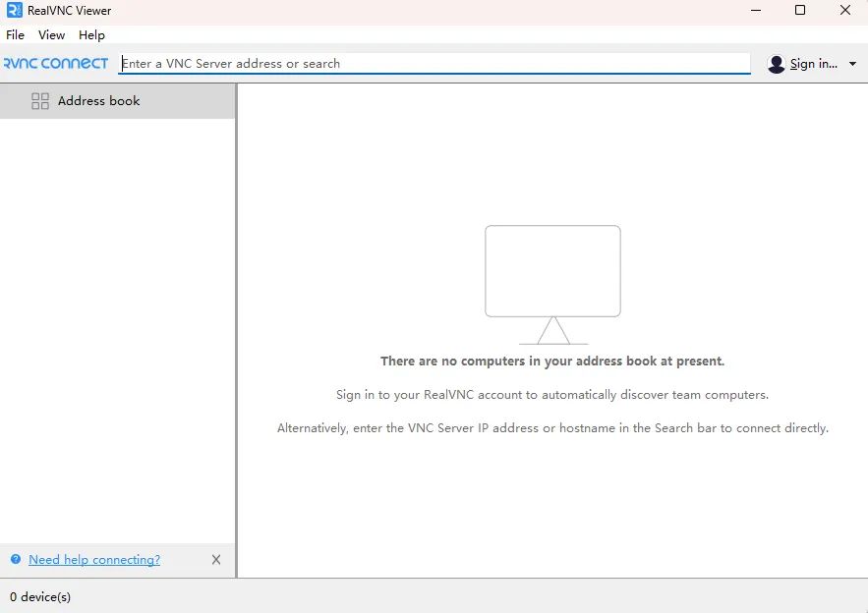The width and height of the screenshot is (868, 613).
Task: Expand the dropdown arrow beside Sign in
Action: (x=852, y=64)
